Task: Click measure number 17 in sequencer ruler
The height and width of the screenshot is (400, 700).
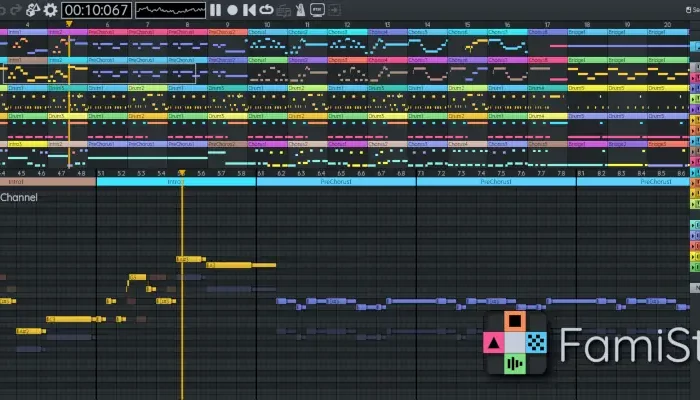Action: tap(547, 25)
